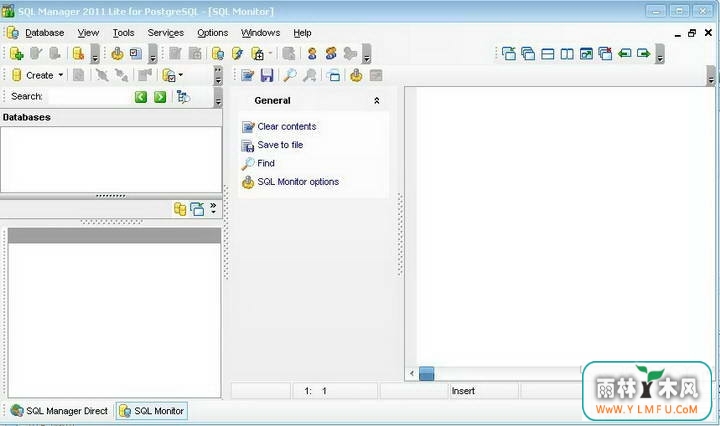Click Clear contents link
Screen dimensions: 720x426
(287, 126)
